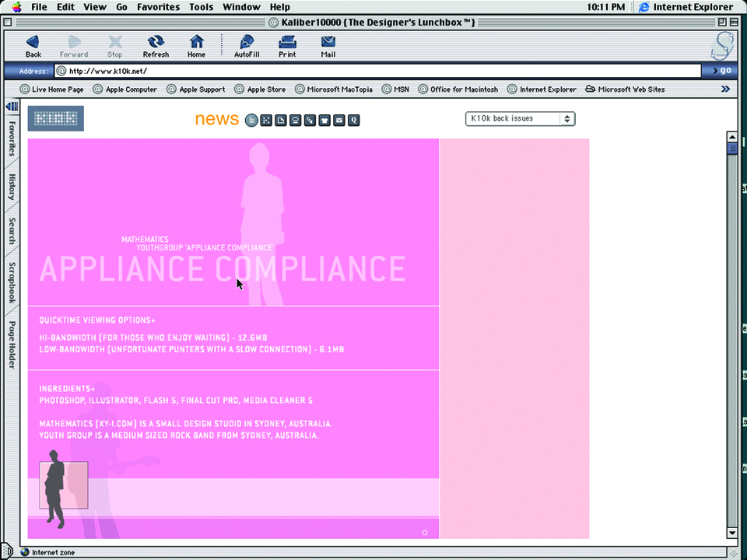Screen dimensions: 747x560
Task: Open the Go menu
Action: point(121,7)
